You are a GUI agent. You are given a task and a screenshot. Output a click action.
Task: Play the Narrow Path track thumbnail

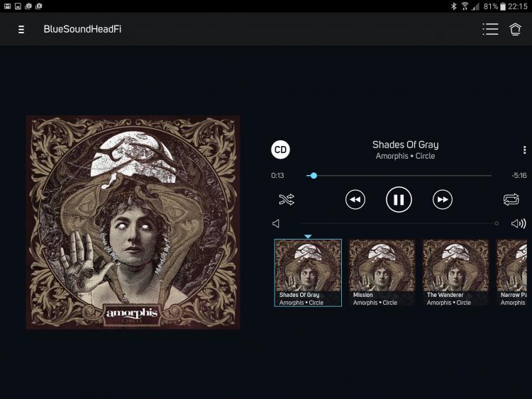click(511, 273)
